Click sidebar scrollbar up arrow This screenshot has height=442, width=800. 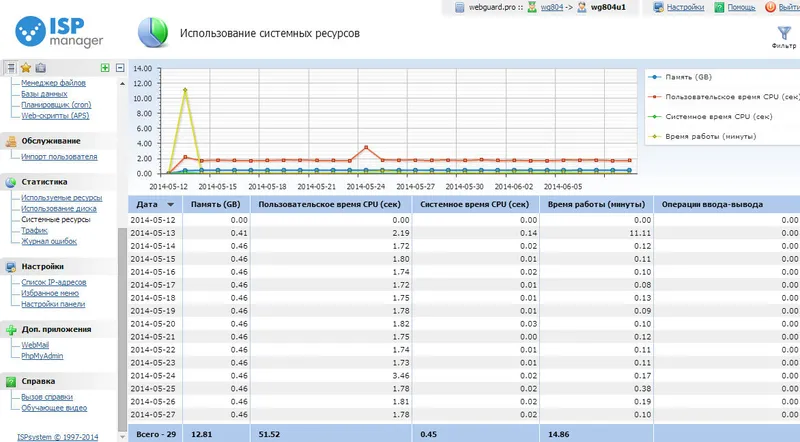(122, 83)
